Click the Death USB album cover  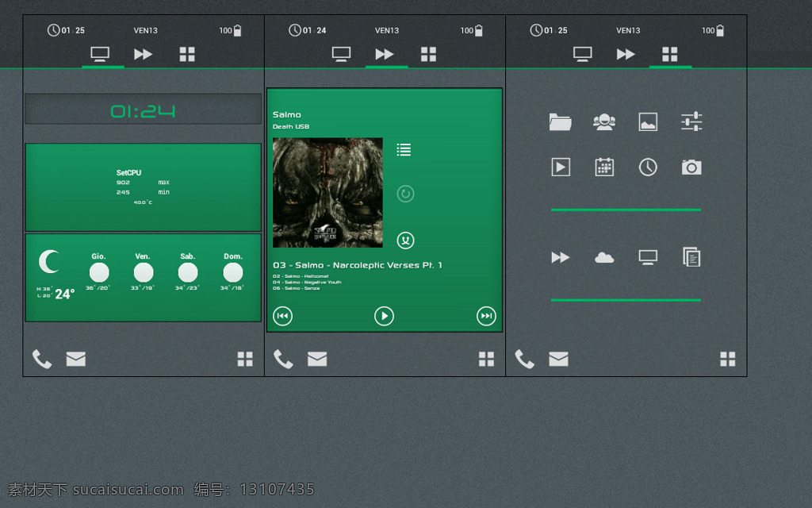327,192
